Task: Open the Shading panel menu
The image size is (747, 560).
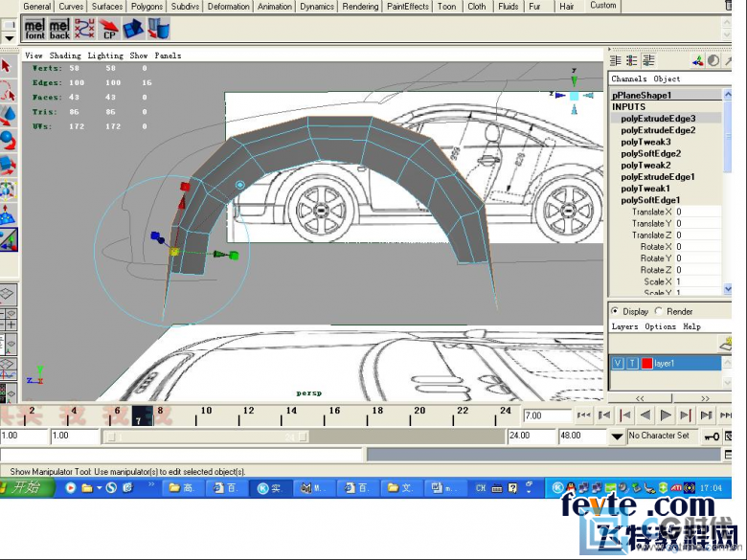Action: click(65, 56)
